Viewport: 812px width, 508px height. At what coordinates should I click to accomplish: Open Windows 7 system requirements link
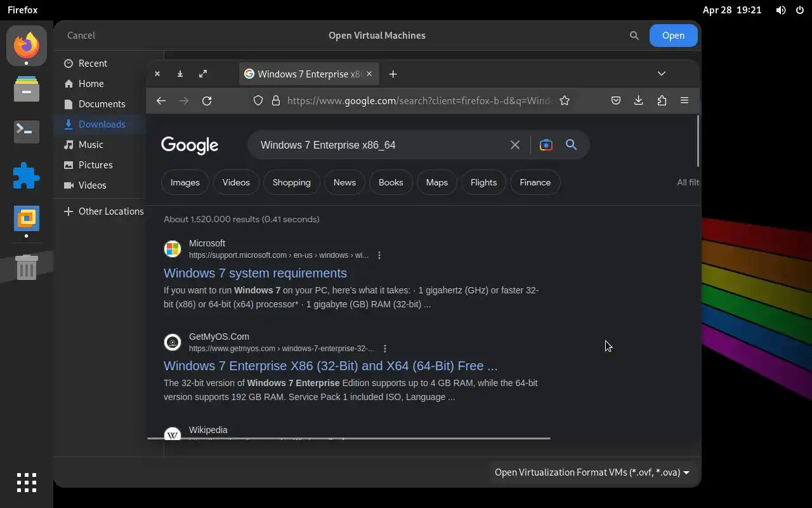pos(255,273)
